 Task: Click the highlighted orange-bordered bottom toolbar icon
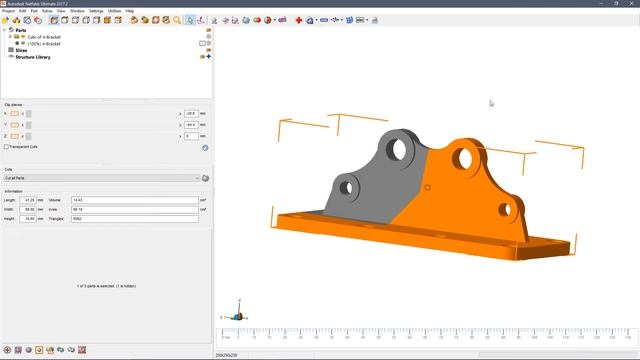[x=39, y=350]
